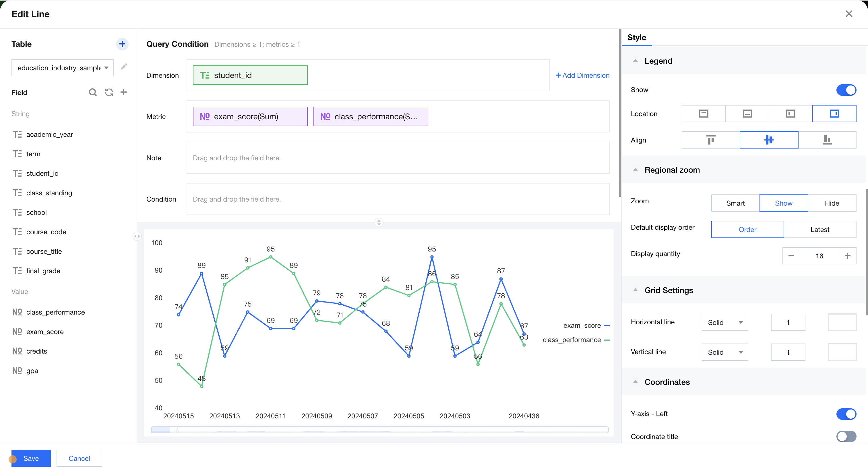Click the search field magnifier icon
Screen dimensions: 868x472
93,92
